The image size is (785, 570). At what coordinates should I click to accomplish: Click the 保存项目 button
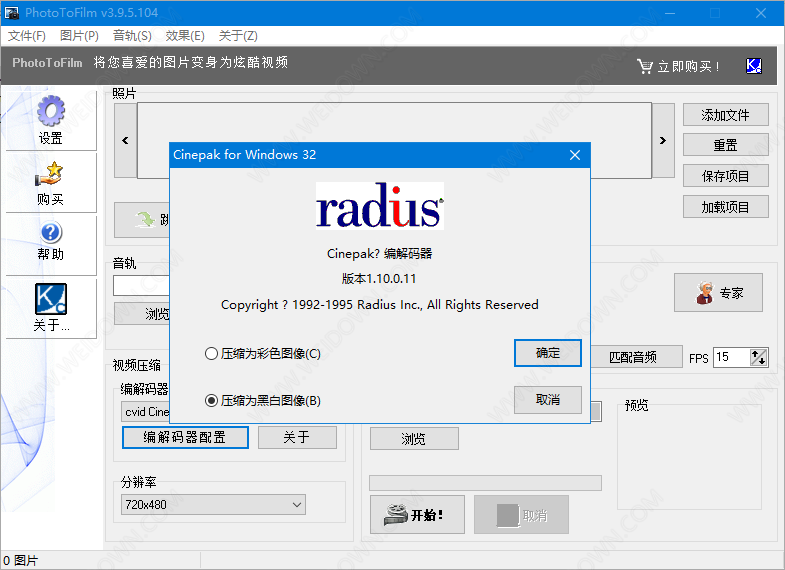725,176
